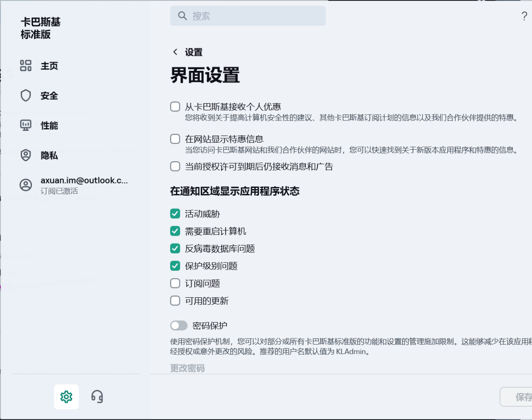Open the support headset icon

[x=97, y=397]
